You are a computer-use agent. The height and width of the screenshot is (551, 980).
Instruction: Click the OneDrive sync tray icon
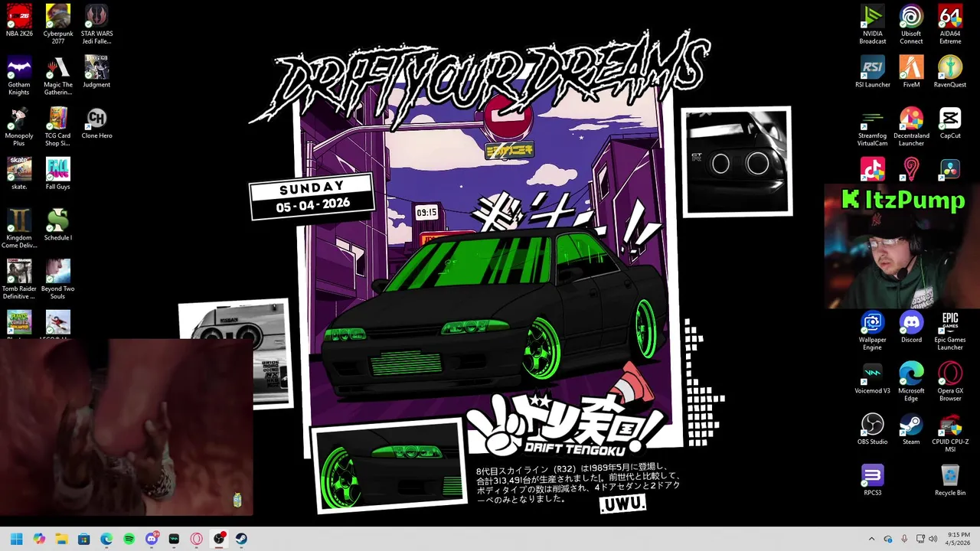[888, 539]
